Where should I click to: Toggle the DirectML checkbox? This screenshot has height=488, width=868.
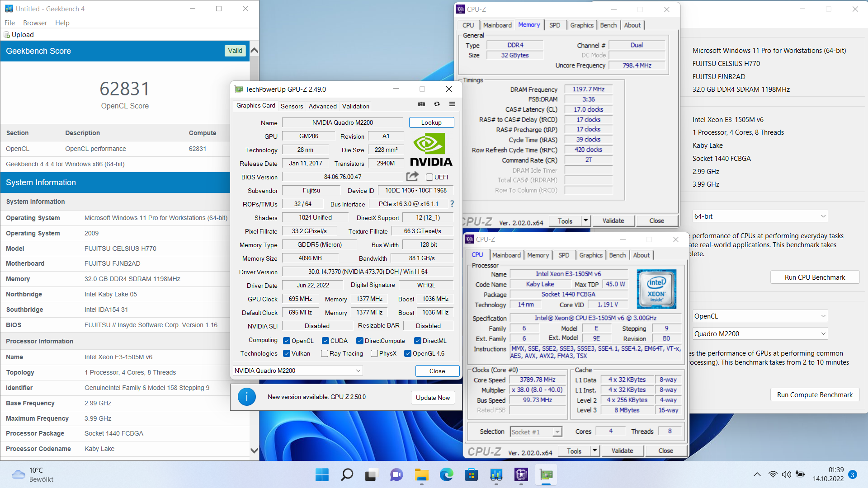[418, 341]
